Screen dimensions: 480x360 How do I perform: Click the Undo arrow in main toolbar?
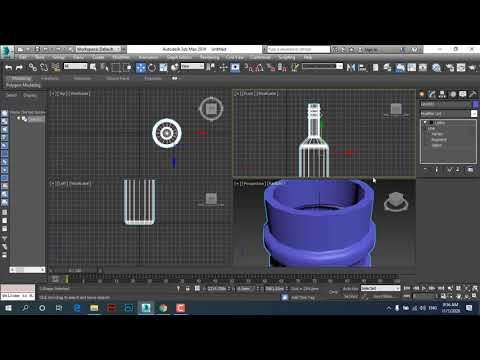tap(9, 68)
